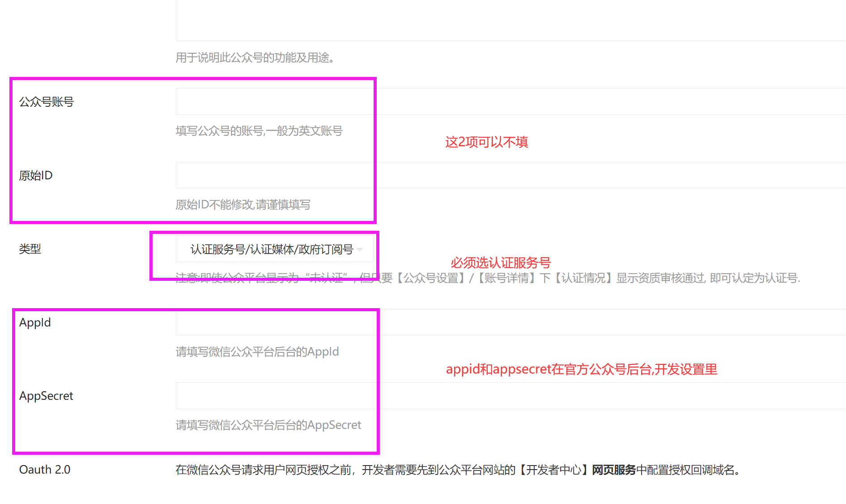Click hint 请填写微信公众平台后台的AppId
The width and height of the screenshot is (846, 504).
pyautogui.click(x=257, y=352)
